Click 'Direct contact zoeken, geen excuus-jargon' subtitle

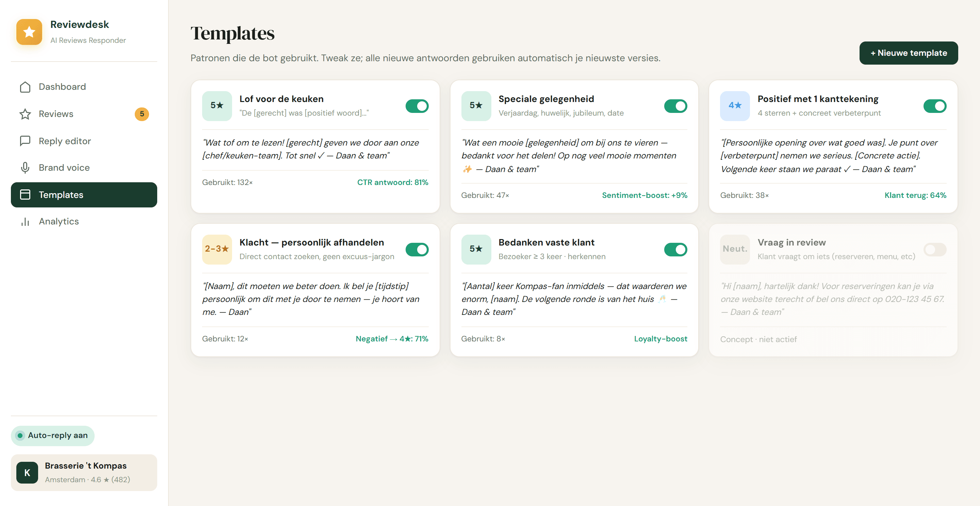click(x=316, y=257)
